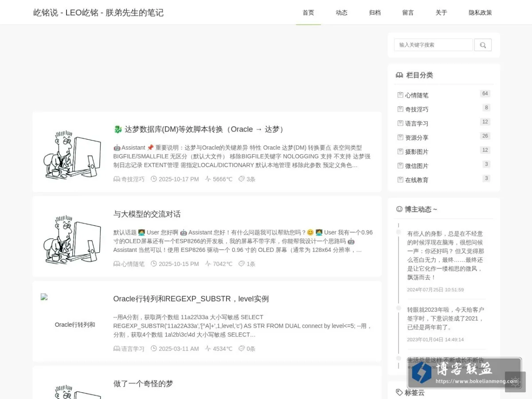Click the comment icon beside 1条
532x399 pixels.
pyautogui.click(x=242, y=264)
